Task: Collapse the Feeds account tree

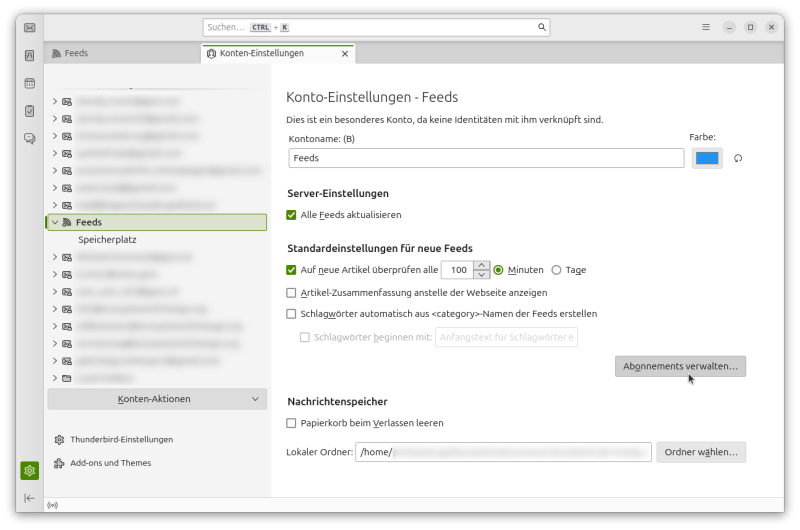Action: (55, 222)
